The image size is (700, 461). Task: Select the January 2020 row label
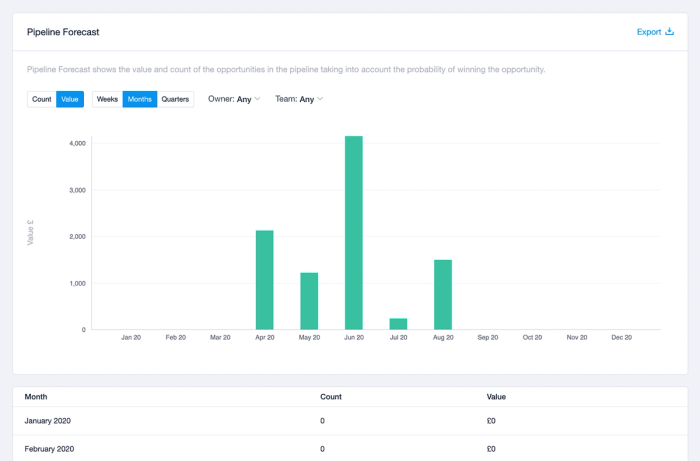pos(48,421)
